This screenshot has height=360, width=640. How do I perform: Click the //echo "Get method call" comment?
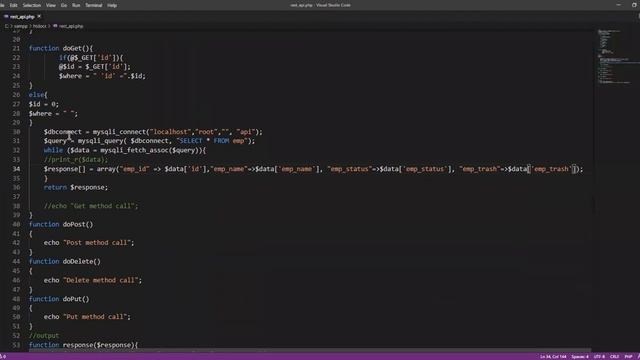pos(91,206)
